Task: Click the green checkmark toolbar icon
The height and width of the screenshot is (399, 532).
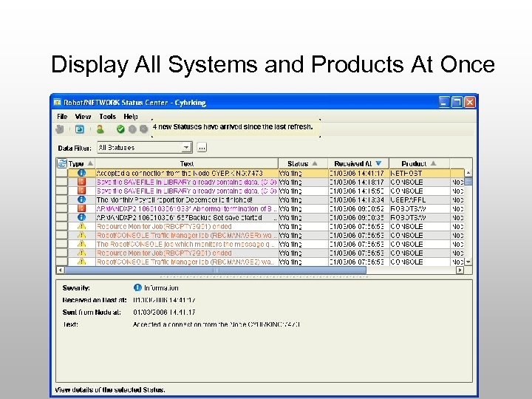Action: [x=120, y=129]
